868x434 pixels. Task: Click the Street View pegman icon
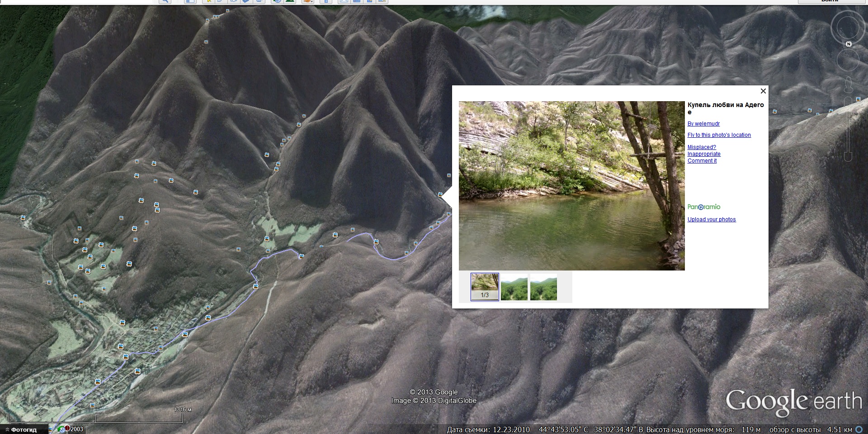[x=848, y=84]
